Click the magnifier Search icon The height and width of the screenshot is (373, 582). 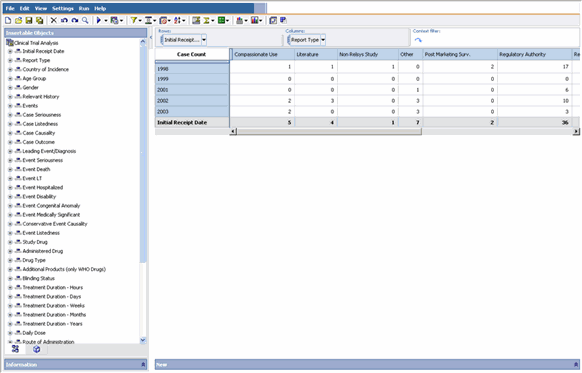point(85,20)
